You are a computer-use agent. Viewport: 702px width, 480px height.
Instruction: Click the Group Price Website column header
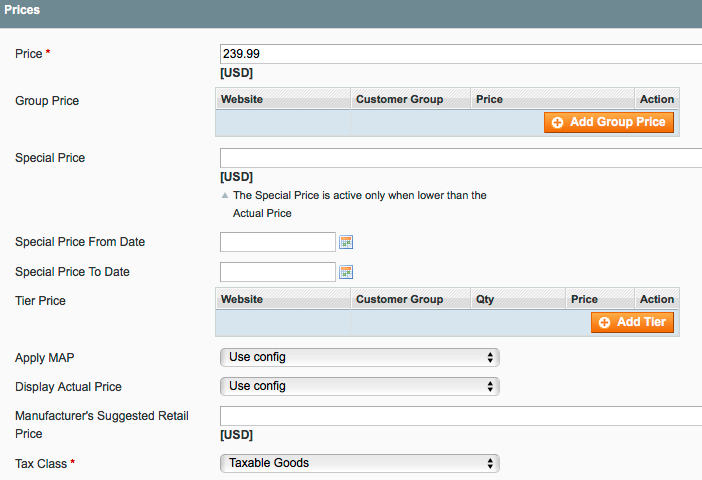pos(283,99)
